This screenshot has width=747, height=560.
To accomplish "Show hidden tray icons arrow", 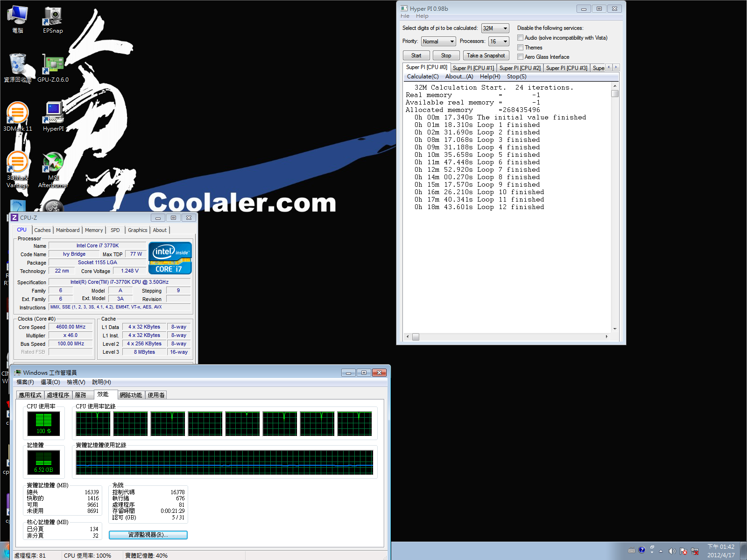I will (x=661, y=551).
